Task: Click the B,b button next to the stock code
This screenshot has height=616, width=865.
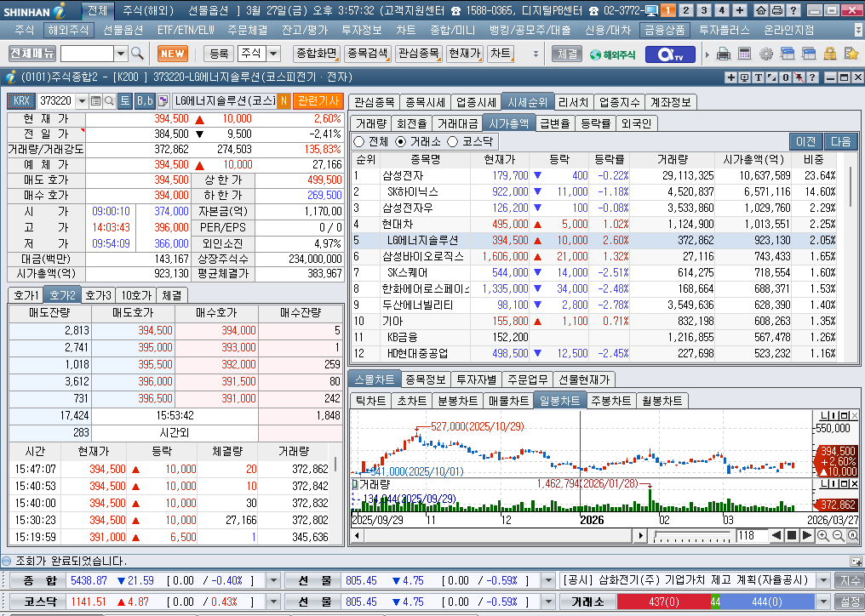Action: [x=145, y=101]
